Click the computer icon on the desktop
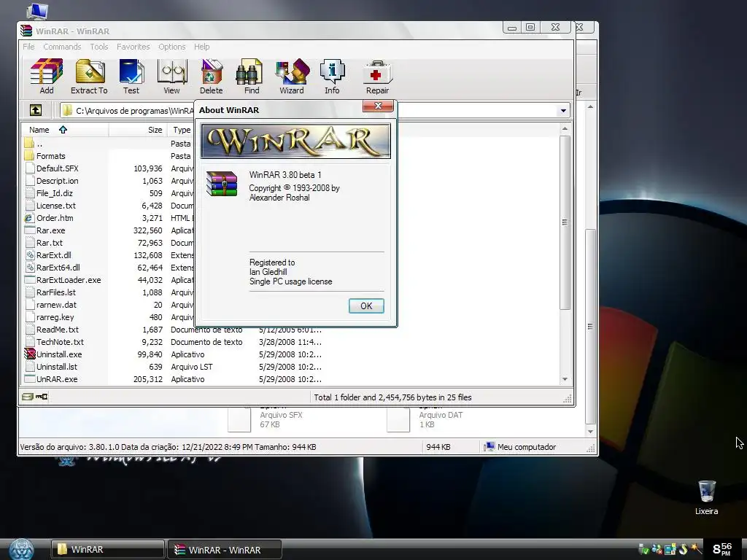Screen dimensions: 747x560 point(37,11)
